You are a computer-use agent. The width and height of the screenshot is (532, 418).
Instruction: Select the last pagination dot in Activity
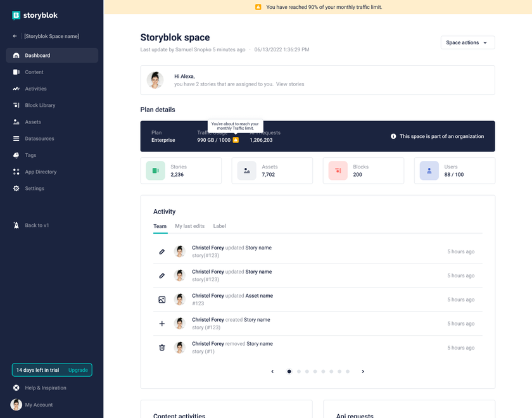point(348,372)
